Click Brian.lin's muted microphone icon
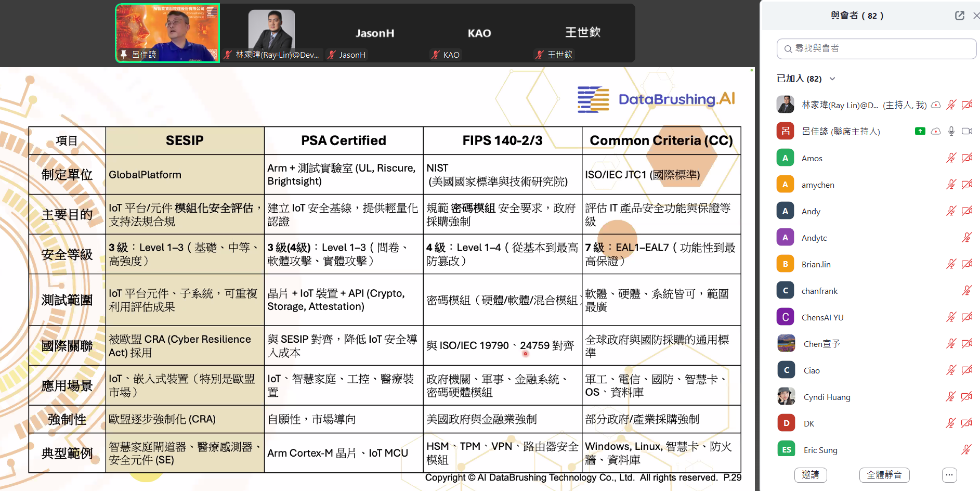The image size is (980, 491). tap(951, 264)
